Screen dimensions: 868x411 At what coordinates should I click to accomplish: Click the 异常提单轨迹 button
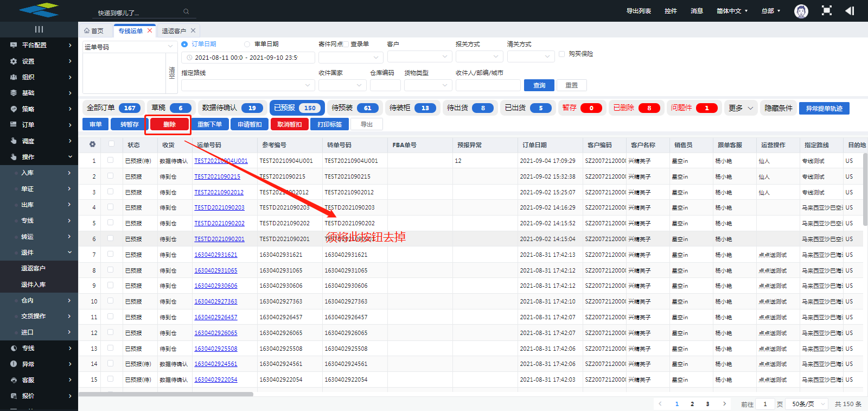click(824, 108)
